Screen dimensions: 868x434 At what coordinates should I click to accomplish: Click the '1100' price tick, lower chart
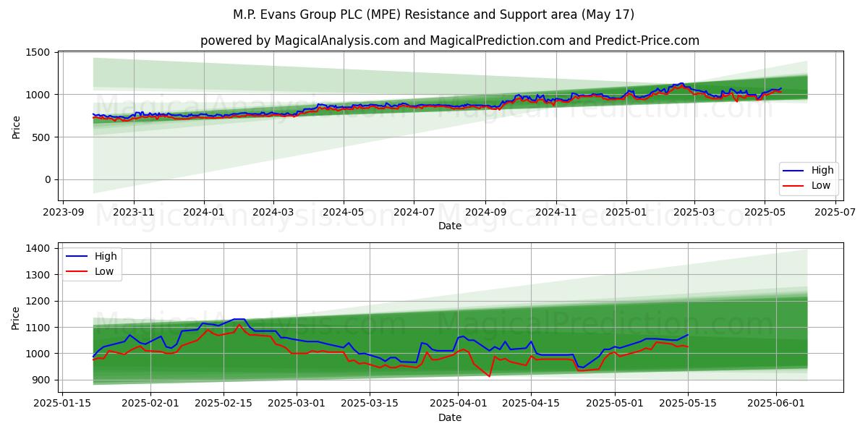click(38, 328)
